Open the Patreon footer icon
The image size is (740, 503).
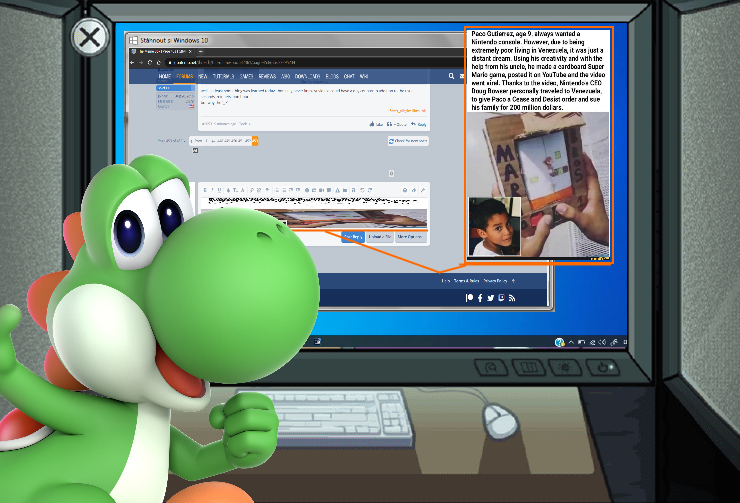(470, 298)
